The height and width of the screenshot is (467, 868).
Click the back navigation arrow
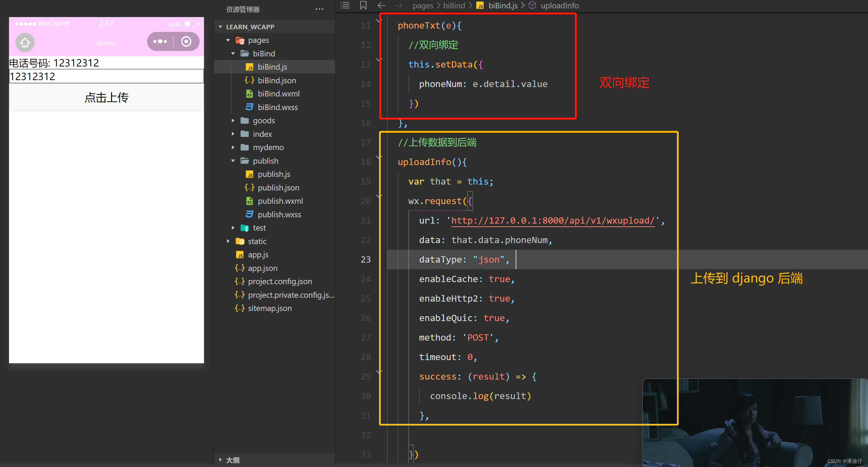point(381,5)
